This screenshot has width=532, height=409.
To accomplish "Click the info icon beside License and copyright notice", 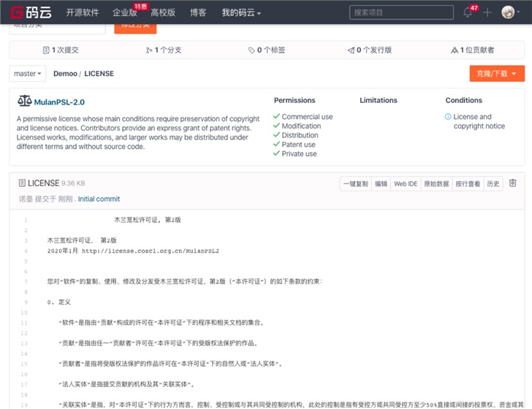I will tap(448, 117).
